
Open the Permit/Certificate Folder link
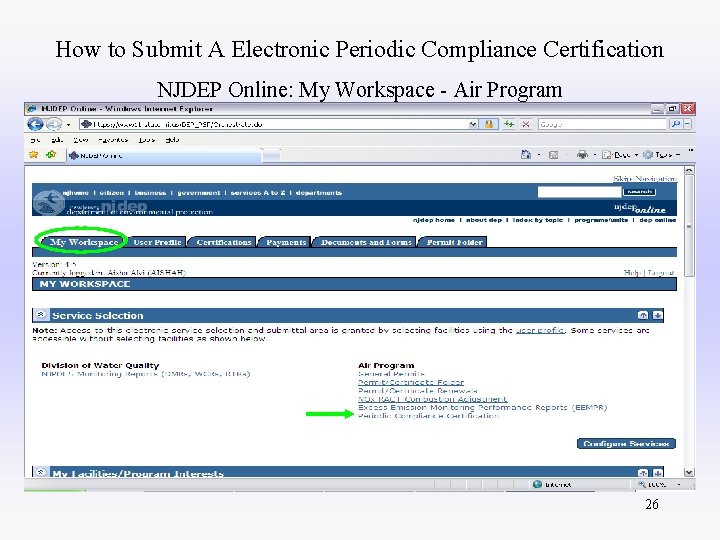(411, 382)
